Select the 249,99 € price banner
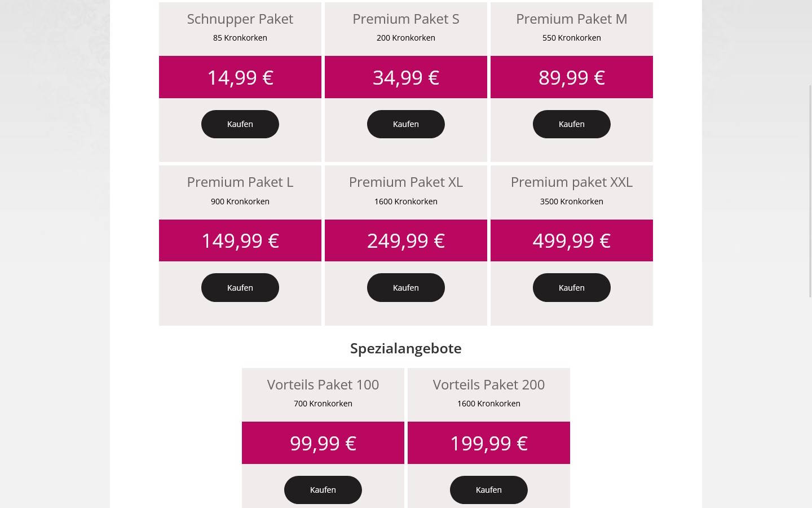This screenshot has width=812, height=508. pos(405,240)
